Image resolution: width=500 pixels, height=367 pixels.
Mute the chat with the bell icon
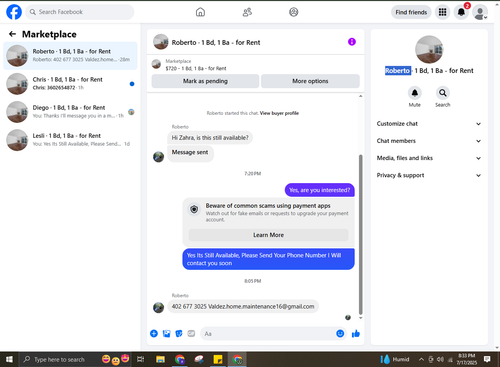pyautogui.click(x=415, y=93)
